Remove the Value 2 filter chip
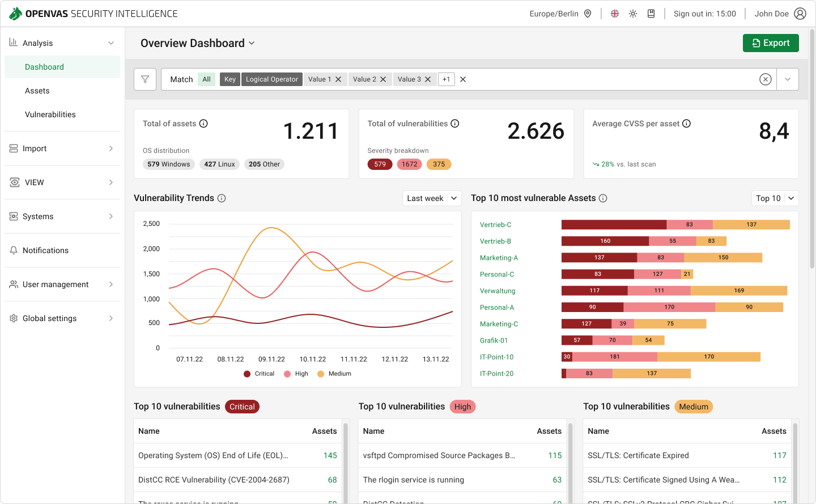Screen dimensions: 816x504 point(383,79)
